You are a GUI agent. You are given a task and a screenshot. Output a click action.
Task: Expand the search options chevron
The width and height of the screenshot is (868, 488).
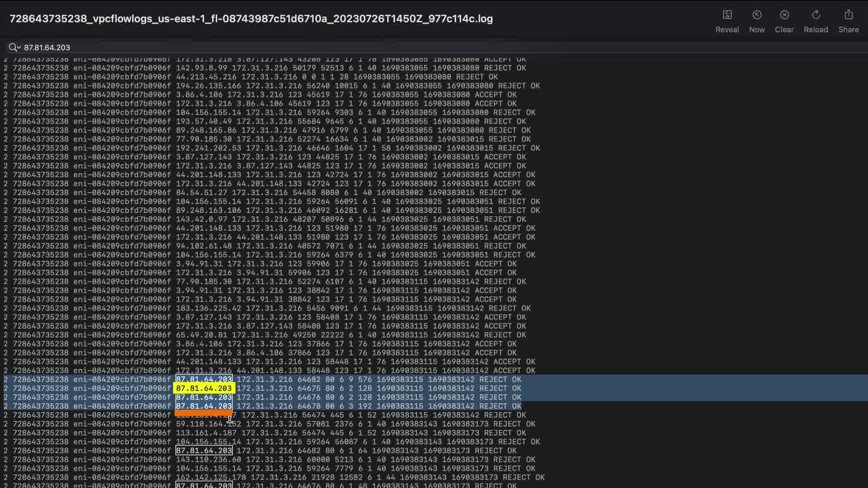click(x=19, y=47)
